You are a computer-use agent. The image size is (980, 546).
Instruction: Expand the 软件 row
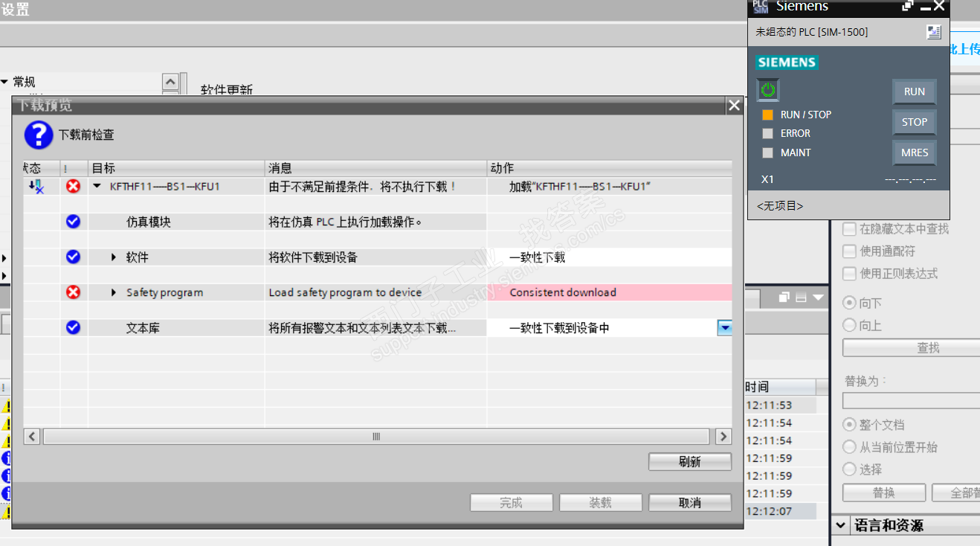pyautogui.click(x=114, y=257)
